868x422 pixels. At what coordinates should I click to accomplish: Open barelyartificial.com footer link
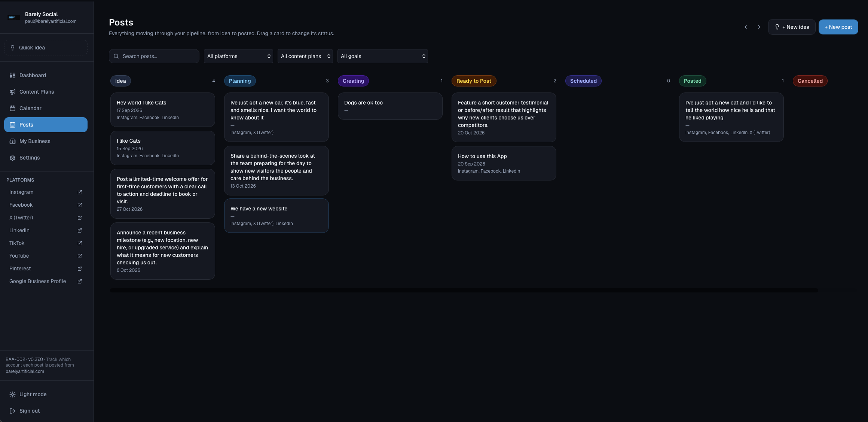(x=25, y=371)
